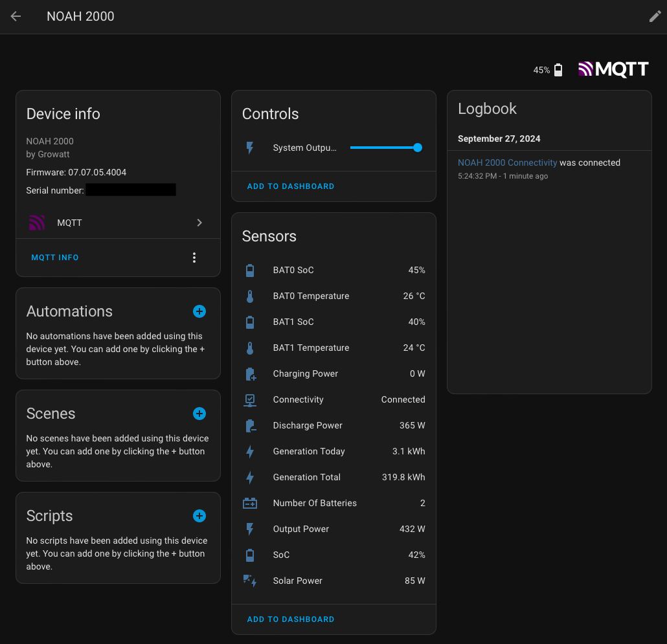Add Sensors to dashboard
Screen dimensions: 667x644
291,619
